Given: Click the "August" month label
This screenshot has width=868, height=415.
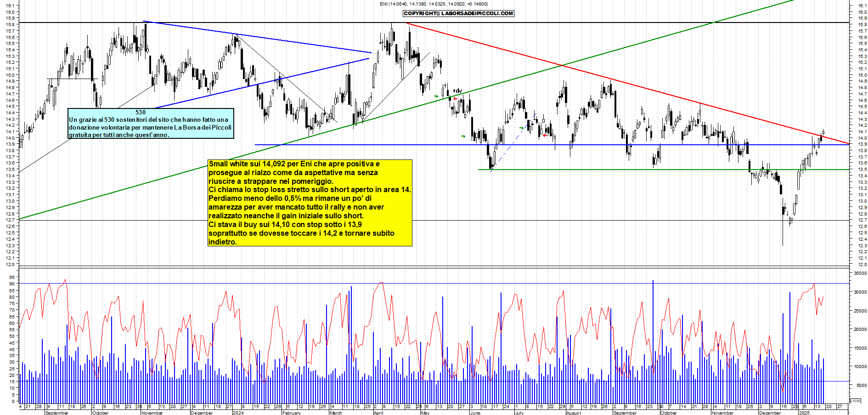Looking at the screenshot, I should (573, 413).
